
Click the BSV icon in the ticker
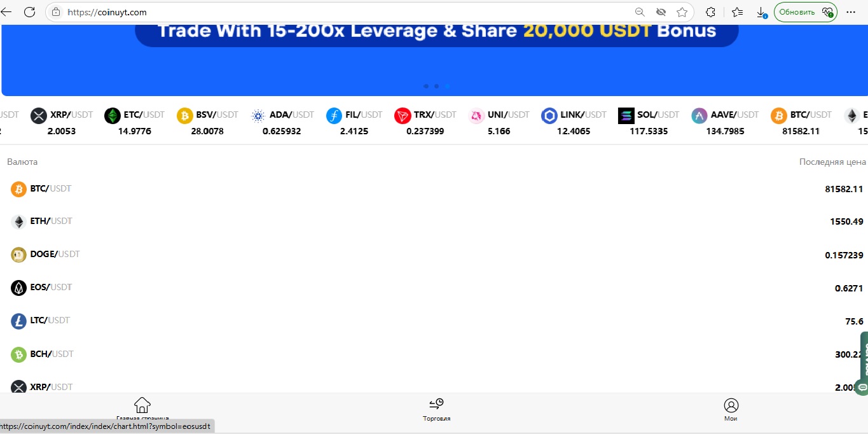[x=185, y=116]
